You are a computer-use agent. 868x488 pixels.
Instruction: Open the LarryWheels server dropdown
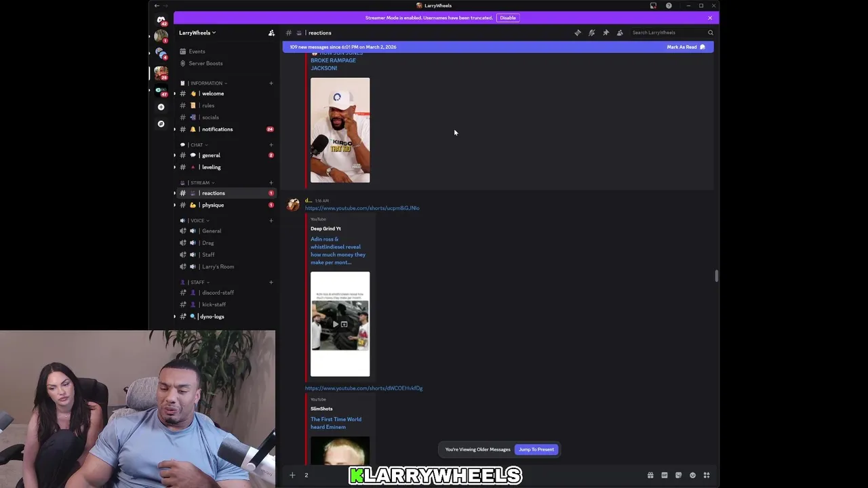point(197,33)
